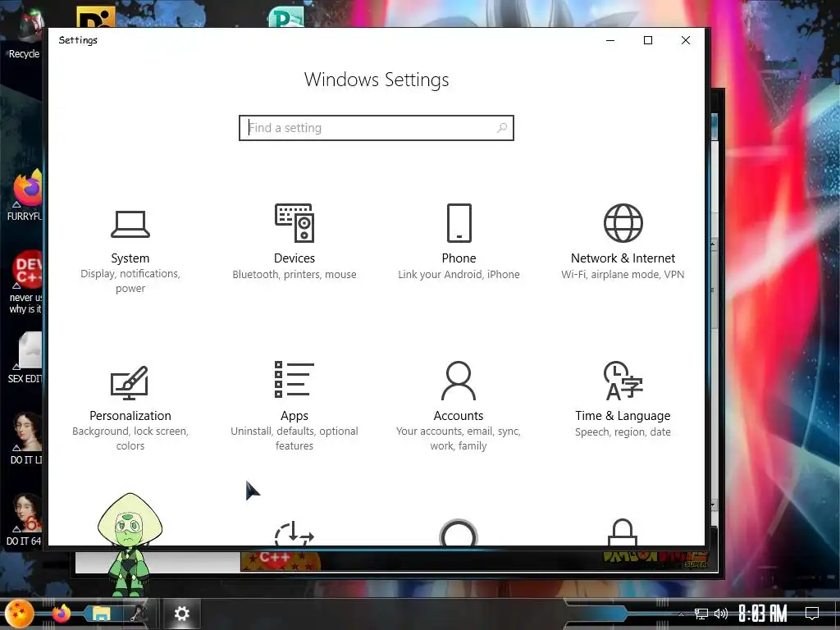Click 'Speech, region, date' description
The width and height of the screenshot is (840, 630).
623,431
